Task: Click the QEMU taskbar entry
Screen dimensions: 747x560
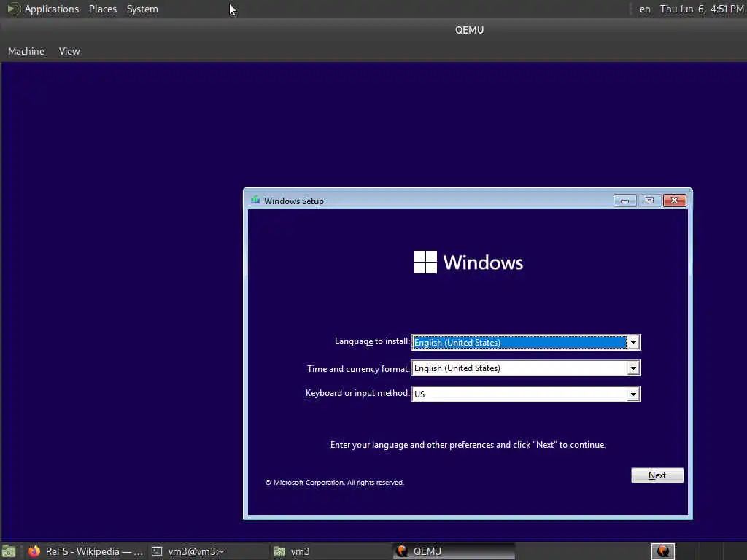Action: [x=454, y=551]
